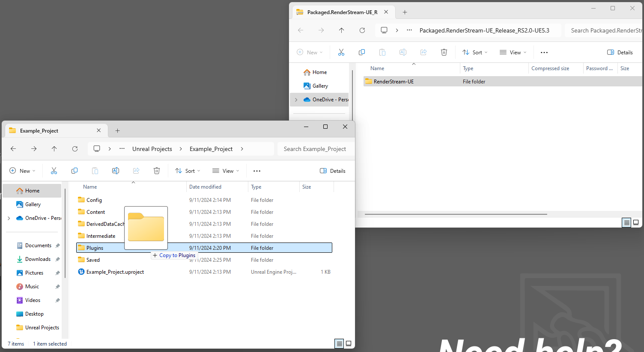Click Unreal Projects breadcrumb in address bar
The image size is (644, 352).
(152, 149)
